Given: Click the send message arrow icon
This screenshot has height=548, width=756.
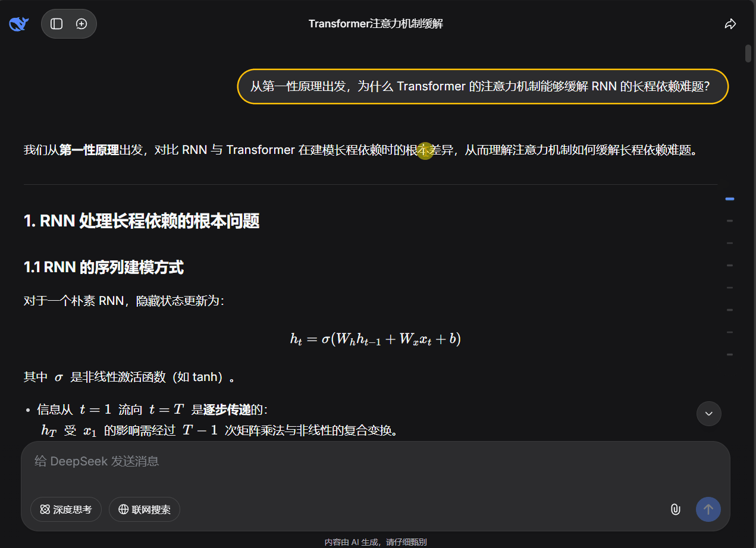Looking at the screenshot, I should (708, 509).
